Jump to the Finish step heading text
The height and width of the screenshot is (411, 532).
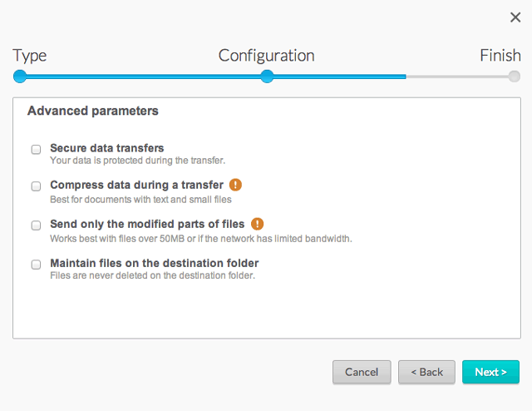tap(500, 56)
